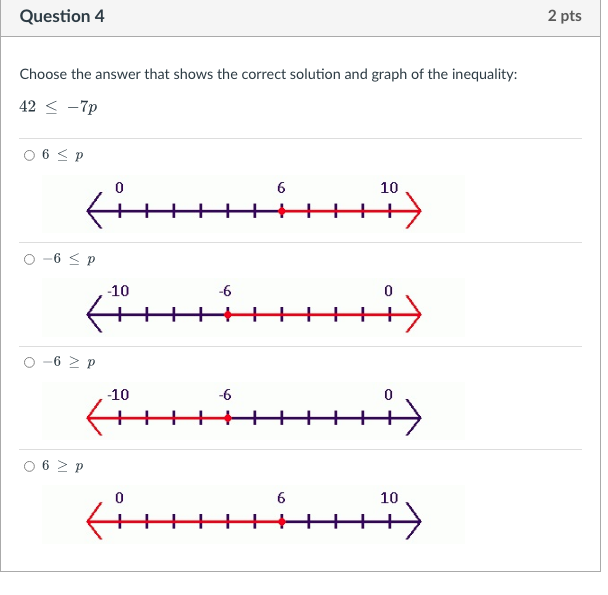Click the purple right arrowhead on fourth number line
The image size is (608, 595).
414,521
